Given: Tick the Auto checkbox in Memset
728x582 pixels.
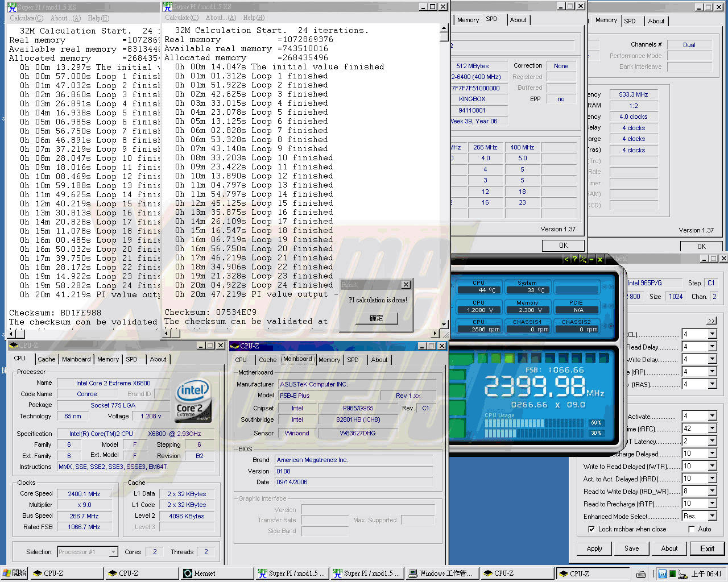Looking at the screenshot, I should 692,529.
